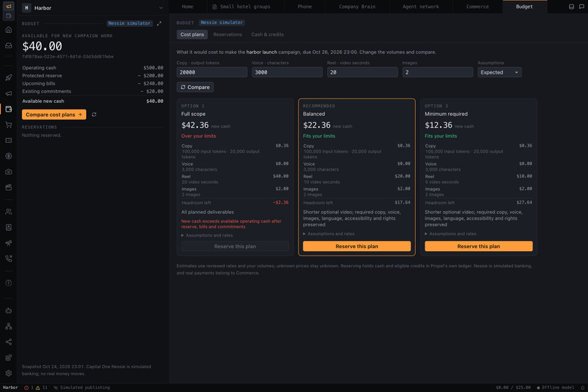Expand Assumptions and rates in Full scope card
The height and width of the screenshot is (392, 588).
tap(207, 236)
